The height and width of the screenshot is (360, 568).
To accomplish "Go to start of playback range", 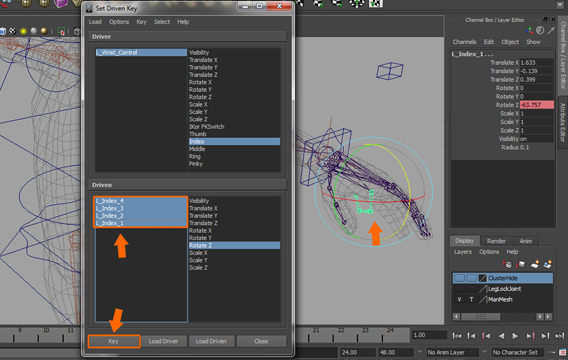I will 457,336.
